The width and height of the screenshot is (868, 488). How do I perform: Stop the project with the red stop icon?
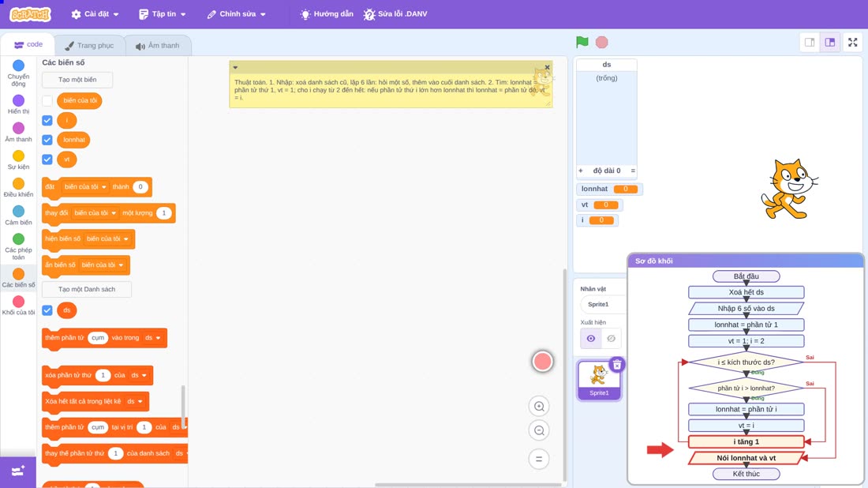(602, 42)
